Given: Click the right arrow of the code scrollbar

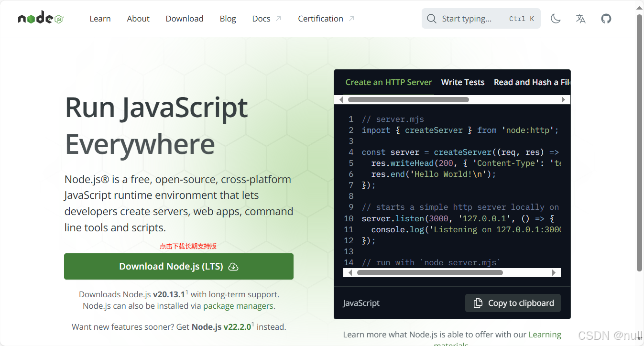Looking at the screenshot, I should tap(554, 273).
